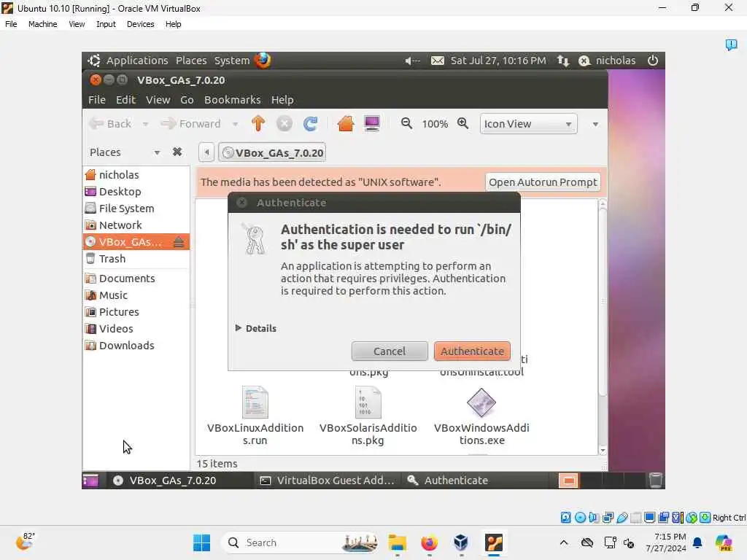Click the VBox_GAs_7.0.20 path bar button
The image size is (747, 560).
pos(272,152)
